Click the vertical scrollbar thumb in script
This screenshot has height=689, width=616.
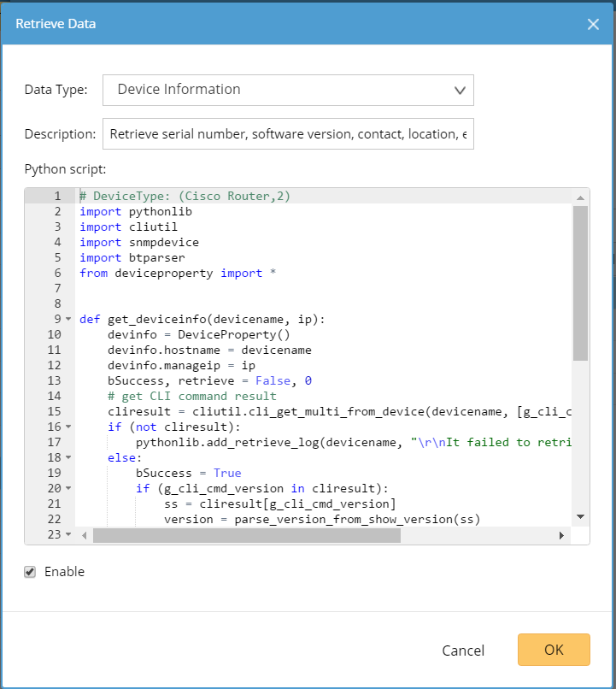580,284
